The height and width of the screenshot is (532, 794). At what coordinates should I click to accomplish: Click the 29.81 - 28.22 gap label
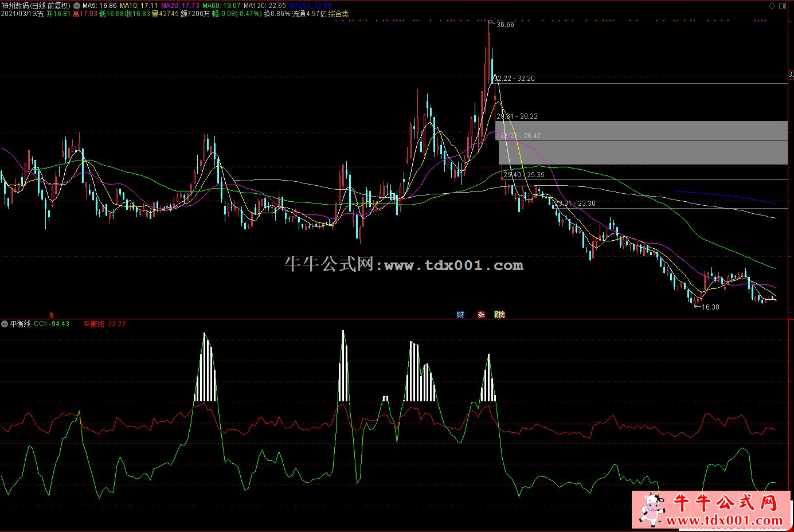[x=517, y=116]
